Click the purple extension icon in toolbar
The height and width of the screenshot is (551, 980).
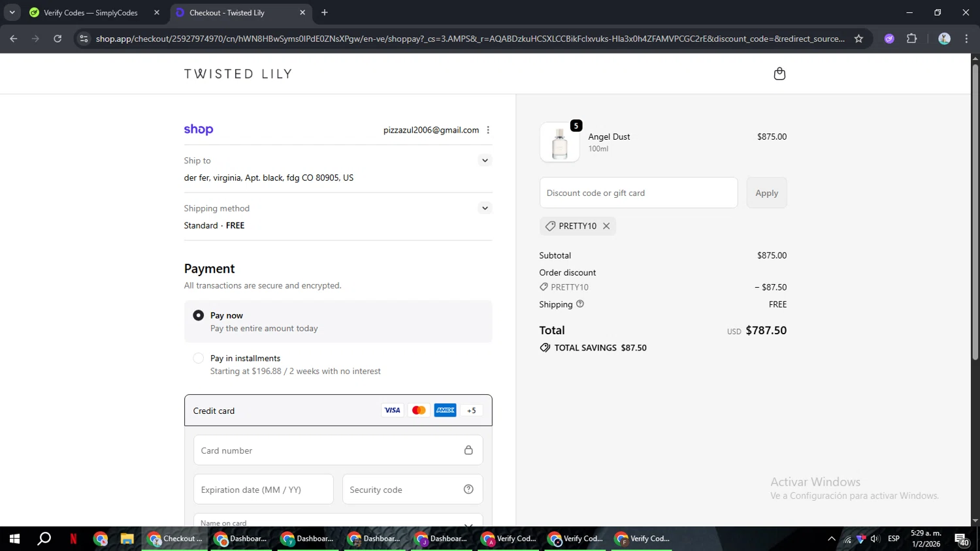(x=889, y=39)
